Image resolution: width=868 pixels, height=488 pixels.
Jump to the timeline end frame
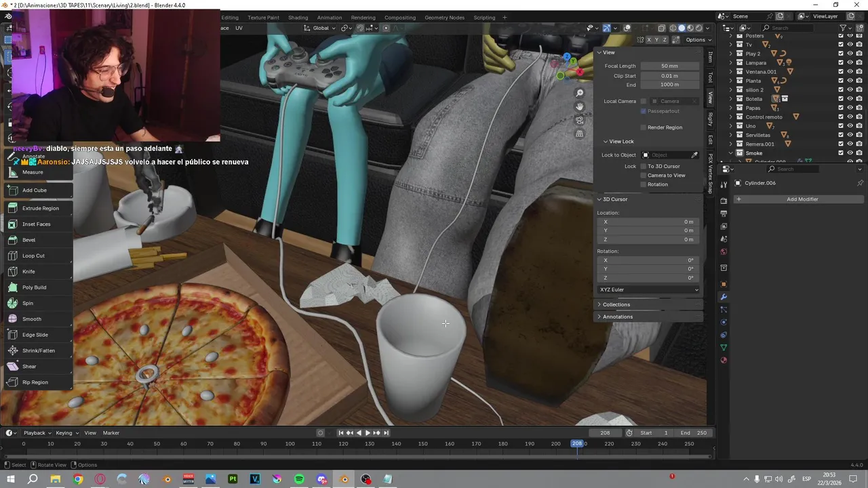click(x=386, y=433)
